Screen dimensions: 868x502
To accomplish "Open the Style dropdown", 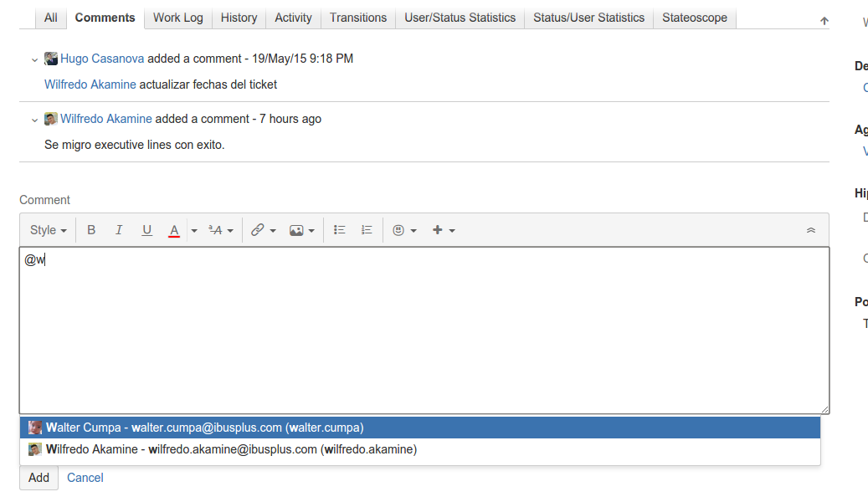I will pos(48,230).
